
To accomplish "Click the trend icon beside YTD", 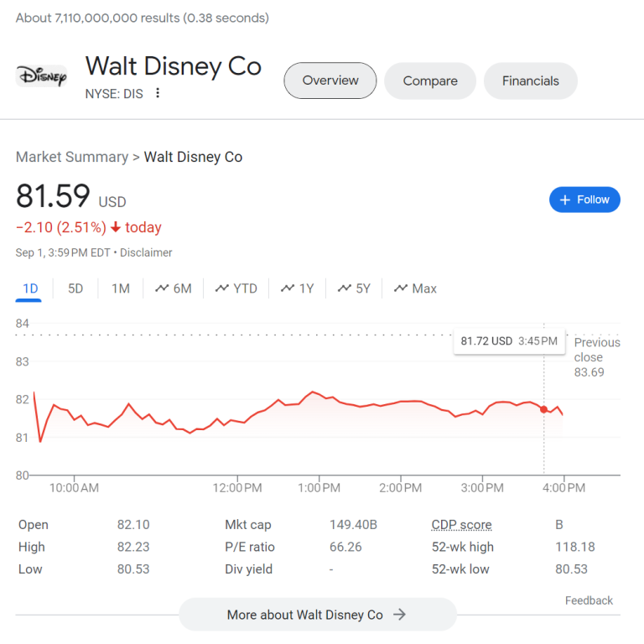I will click(x=222, y=288).
